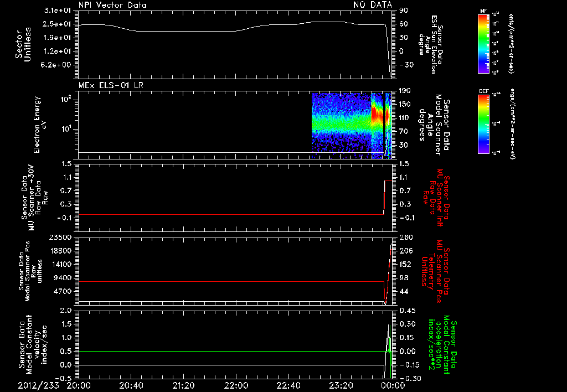The image size is (567, 392).
Task: Click the '22:00' time axis label
Action: click(236, 385)
